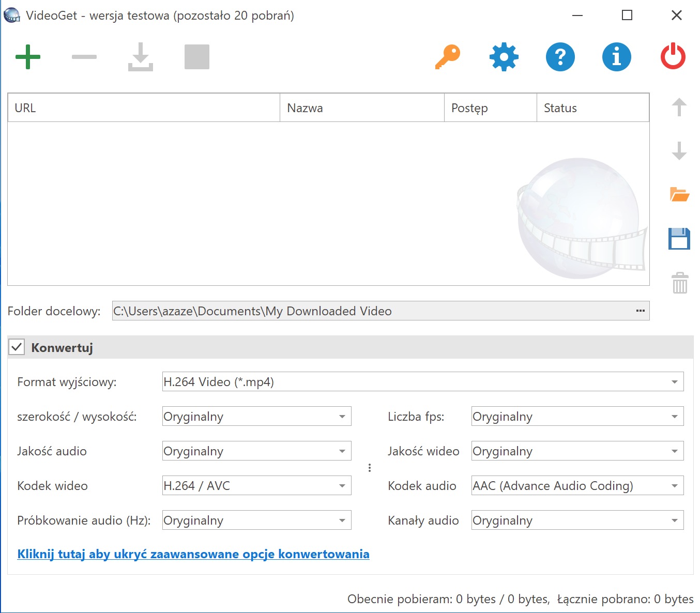Move item down with the down arrow
Image resolution: width=700 pixels, height=613 pixels.
pyautogui.click(x=679, y=151)
